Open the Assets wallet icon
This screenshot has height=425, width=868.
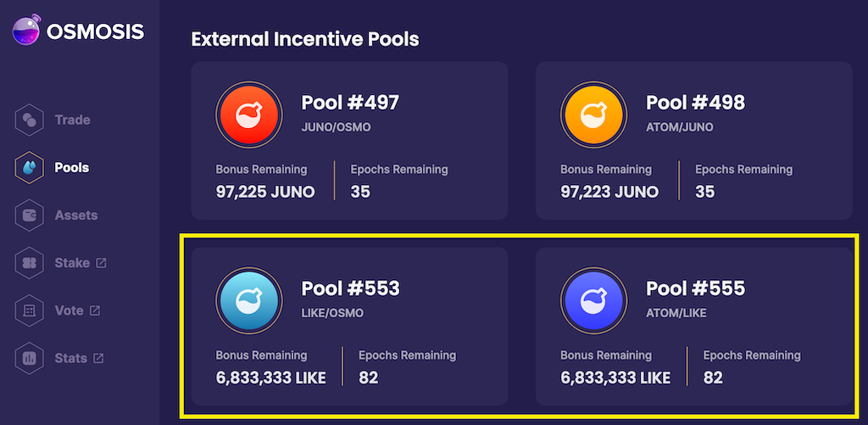pyautogui.click(x=30, y=215)
